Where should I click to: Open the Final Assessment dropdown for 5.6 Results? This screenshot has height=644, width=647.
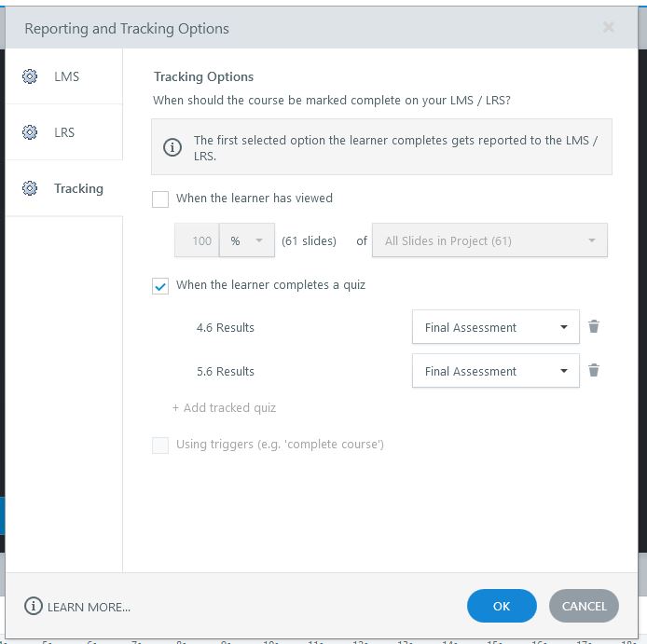pyautogui.click(x=495, y=371)
